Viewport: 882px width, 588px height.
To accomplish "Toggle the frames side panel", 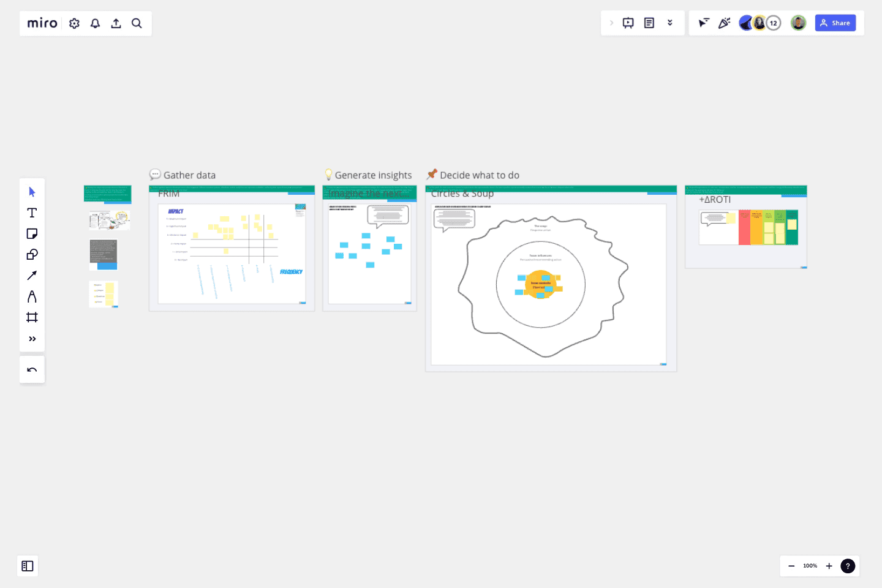I will tap(28, 566).
